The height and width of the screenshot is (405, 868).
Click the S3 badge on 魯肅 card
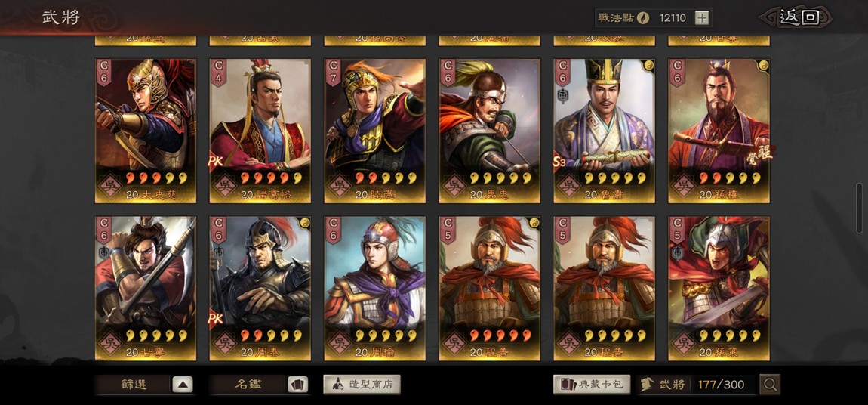tap(559, 162)
